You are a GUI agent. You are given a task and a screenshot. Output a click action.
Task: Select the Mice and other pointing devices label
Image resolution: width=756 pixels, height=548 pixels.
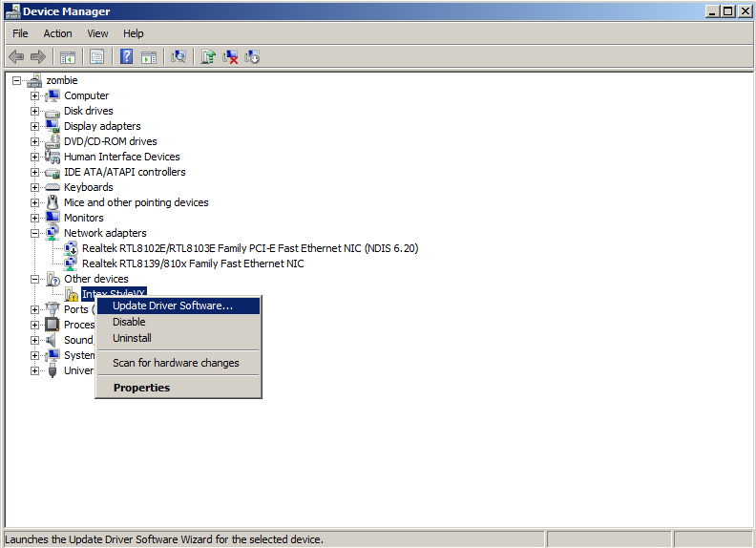point(136,202)
